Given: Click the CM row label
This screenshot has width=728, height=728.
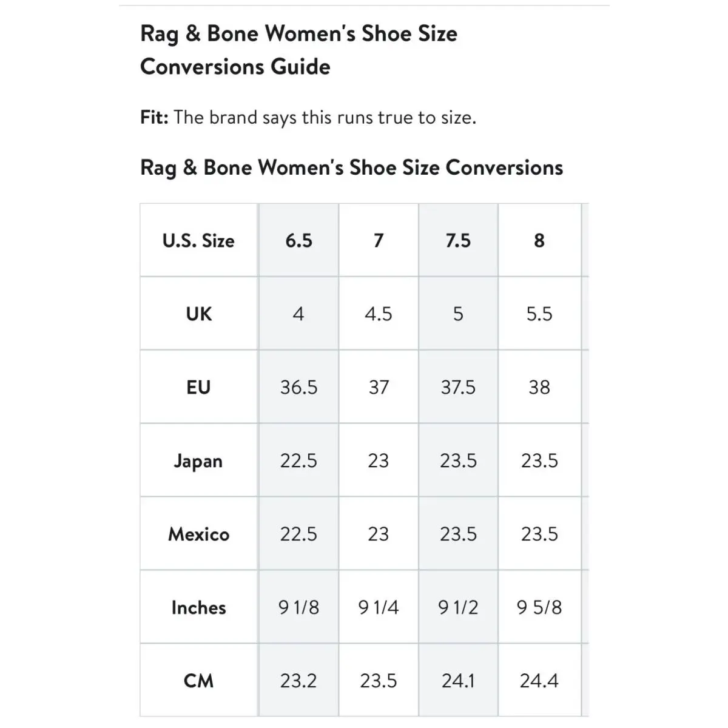Looking at the screenshot, I should (x=198, y=681).
